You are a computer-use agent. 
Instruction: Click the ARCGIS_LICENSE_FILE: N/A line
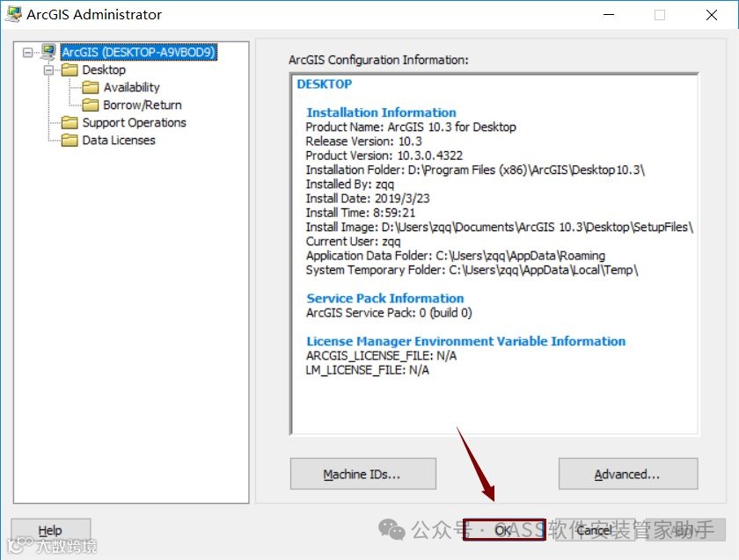click(381, 355)
